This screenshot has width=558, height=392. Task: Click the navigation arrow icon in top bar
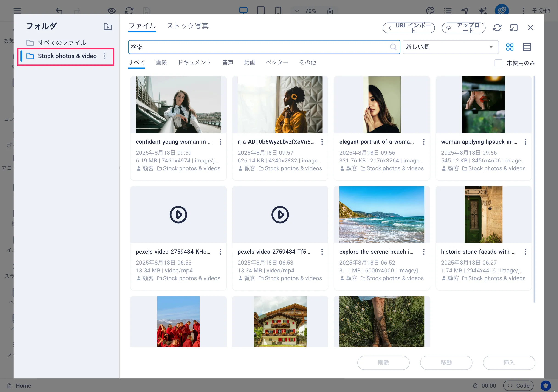tap(465, 11)
